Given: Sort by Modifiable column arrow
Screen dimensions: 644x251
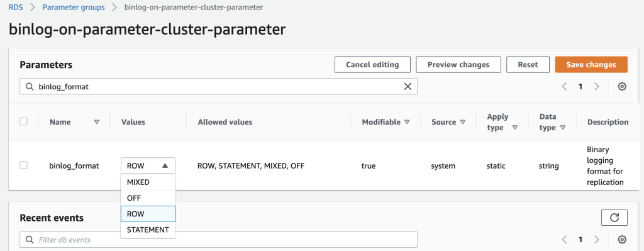Looking at the screenshot, I should tap(407, 122).
